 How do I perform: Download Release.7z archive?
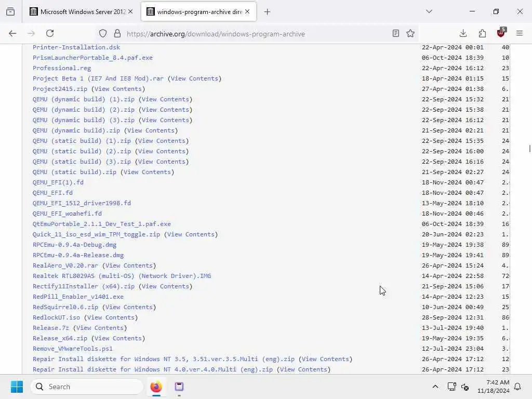coord(50,328)
